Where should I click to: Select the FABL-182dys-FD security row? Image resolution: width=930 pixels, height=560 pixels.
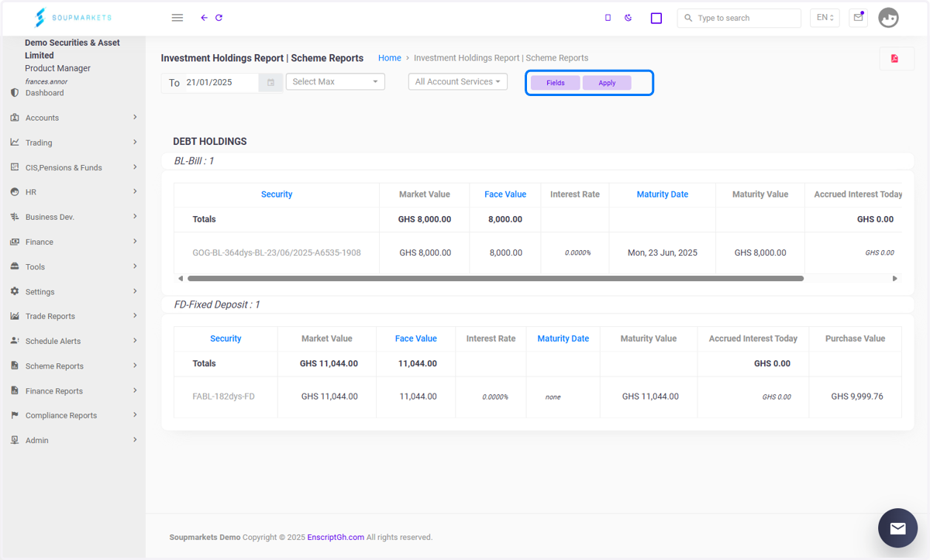point(224,397)
